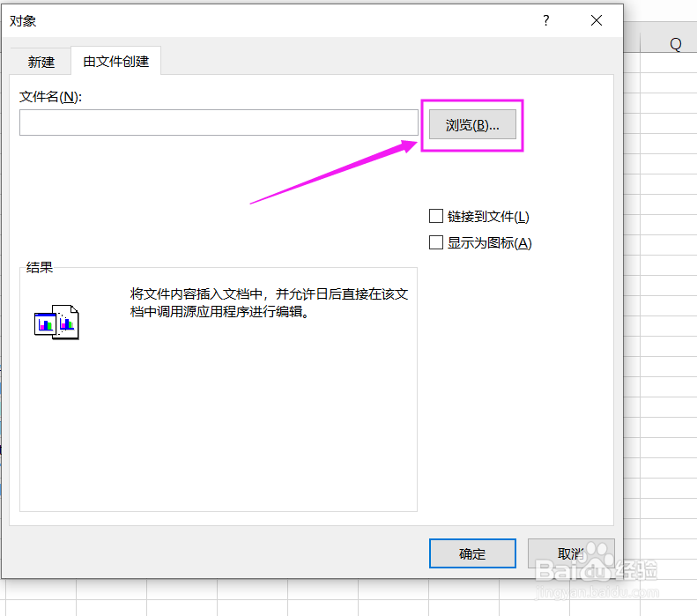
Task: Click the 将文件内容插入文档中 description text
Action: coord(269,302)
